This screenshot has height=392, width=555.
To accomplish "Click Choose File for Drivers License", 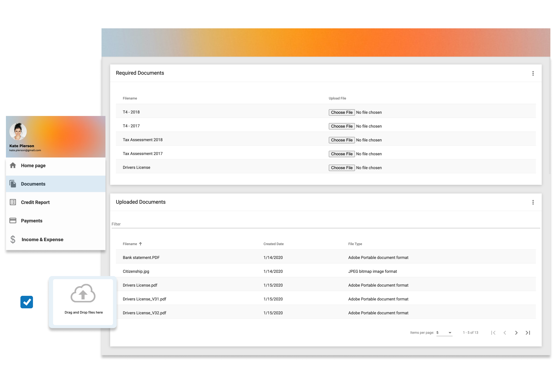I will (342, 168).
